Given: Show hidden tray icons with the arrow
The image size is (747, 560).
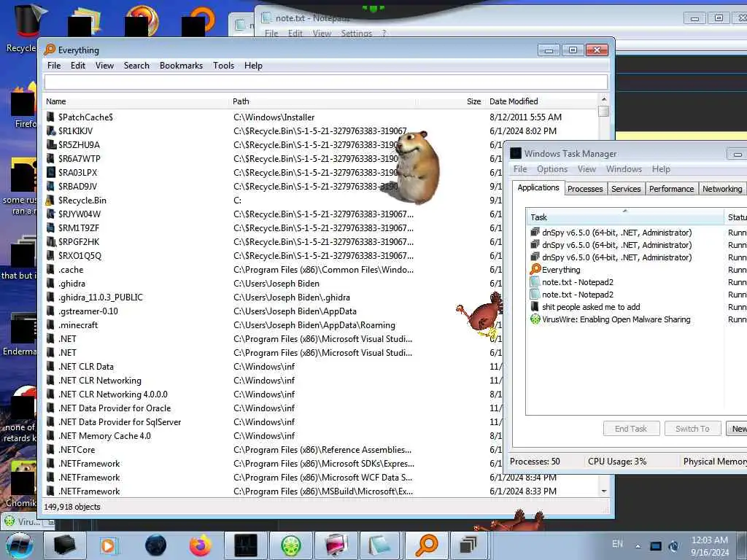Looking at the screenshot, I should coord(638,546).
